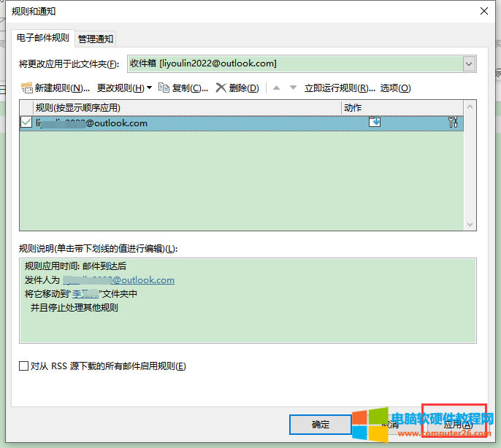Image resolution: width=501 pixels, height=448 pixels.
Task: Open the Change Rule (更改规则) dropdown
Action: [124, 88]
